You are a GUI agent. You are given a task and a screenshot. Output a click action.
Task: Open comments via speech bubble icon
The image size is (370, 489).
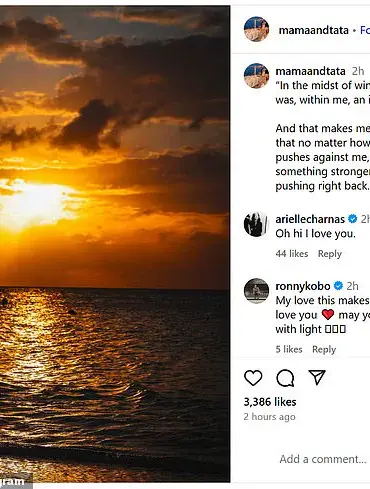(285, 378)
